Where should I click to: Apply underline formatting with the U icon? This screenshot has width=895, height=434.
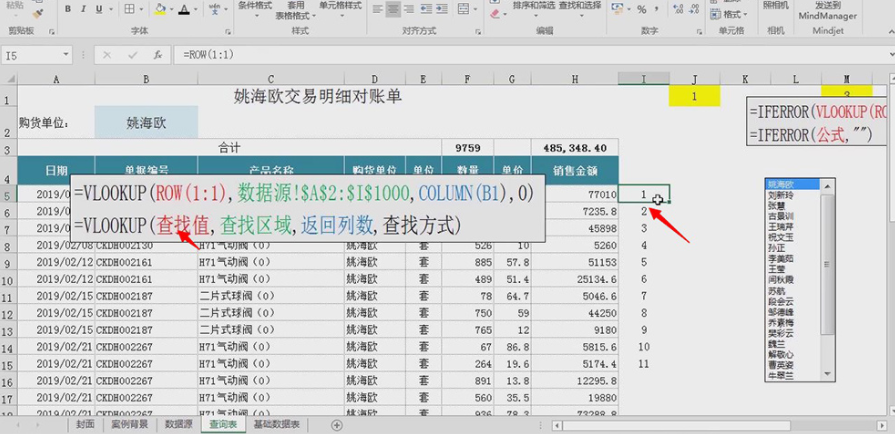99,9
